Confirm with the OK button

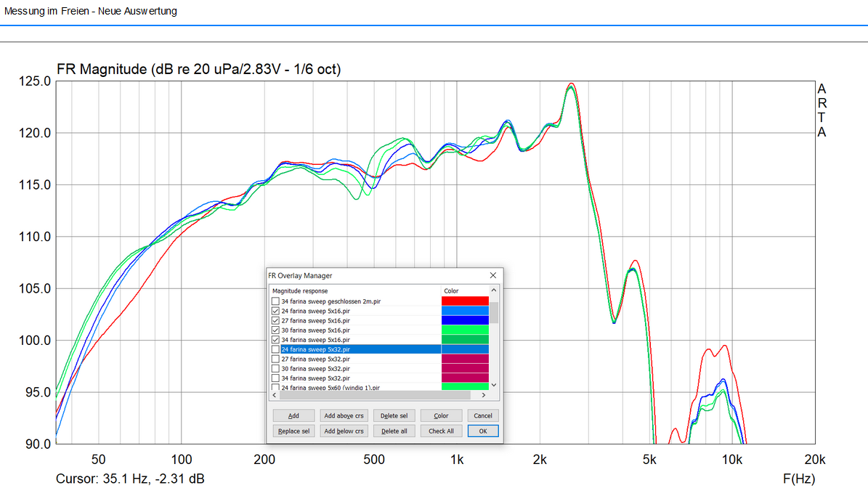pyautogui.click(x=483, y=431)
